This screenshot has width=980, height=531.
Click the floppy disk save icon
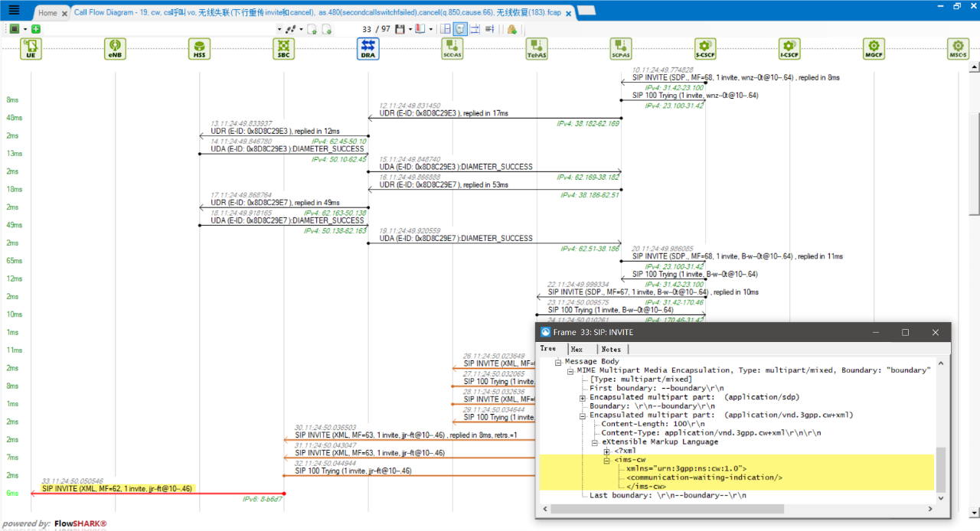400,29
